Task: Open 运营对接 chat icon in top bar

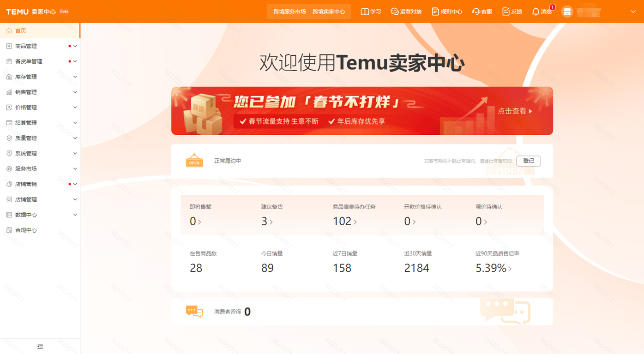Action: pos(395,12)
